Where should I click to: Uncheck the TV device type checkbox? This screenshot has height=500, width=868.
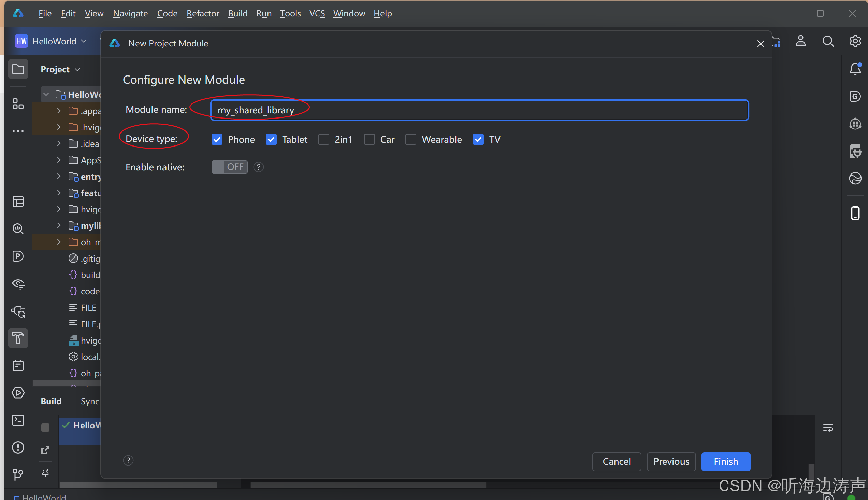click(x=478, y=139)
